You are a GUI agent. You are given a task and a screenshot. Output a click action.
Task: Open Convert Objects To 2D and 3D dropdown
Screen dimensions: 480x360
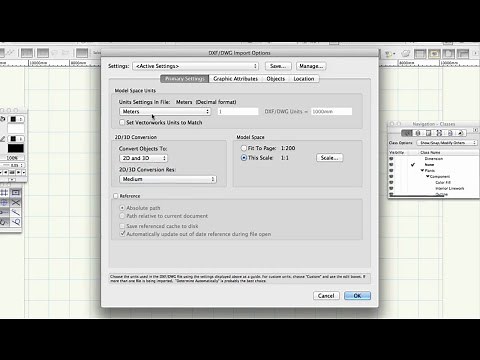143,158
